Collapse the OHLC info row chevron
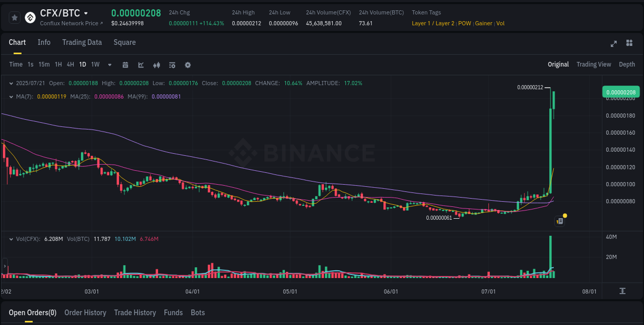The height and width of the screenshot is (325, 644). coord(11,83)
